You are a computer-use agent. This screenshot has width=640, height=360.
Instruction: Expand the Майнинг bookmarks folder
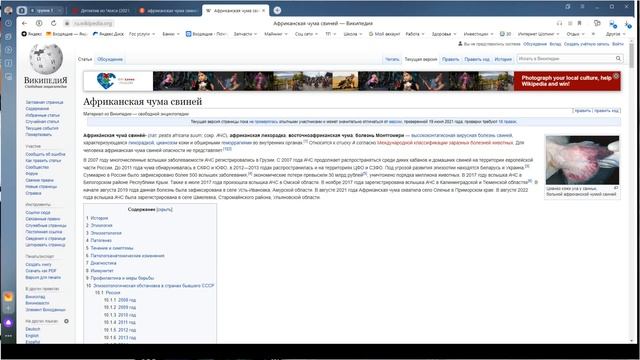276,34
